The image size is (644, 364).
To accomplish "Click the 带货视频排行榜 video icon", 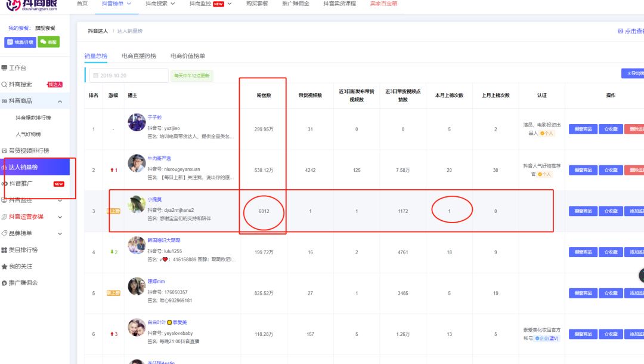I will [4, 151].
